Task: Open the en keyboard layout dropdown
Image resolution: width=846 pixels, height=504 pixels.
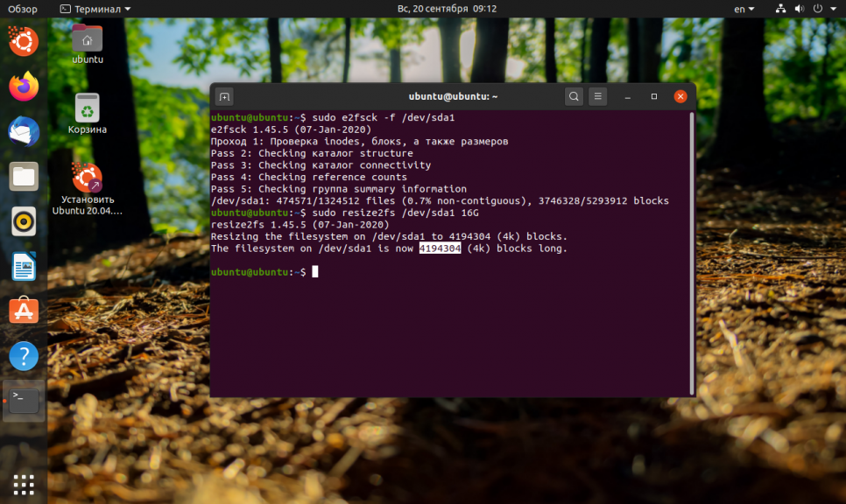Action: pyautogui.click(x=744, y=9)
